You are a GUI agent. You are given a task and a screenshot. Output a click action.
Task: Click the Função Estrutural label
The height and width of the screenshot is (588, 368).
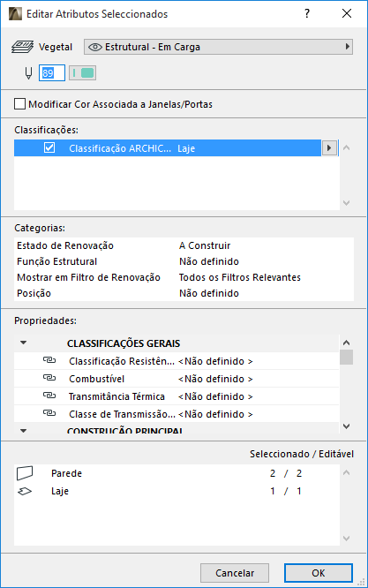tap(57, 261)
